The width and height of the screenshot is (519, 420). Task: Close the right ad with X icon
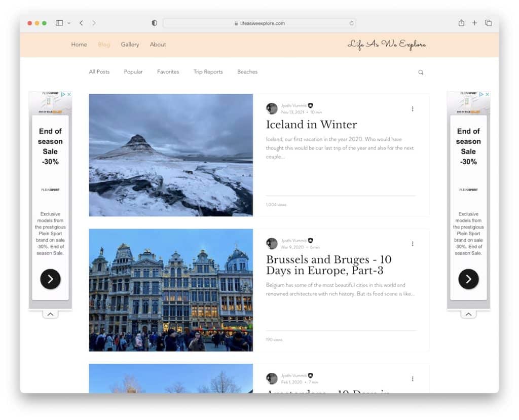tap(487, 94)
